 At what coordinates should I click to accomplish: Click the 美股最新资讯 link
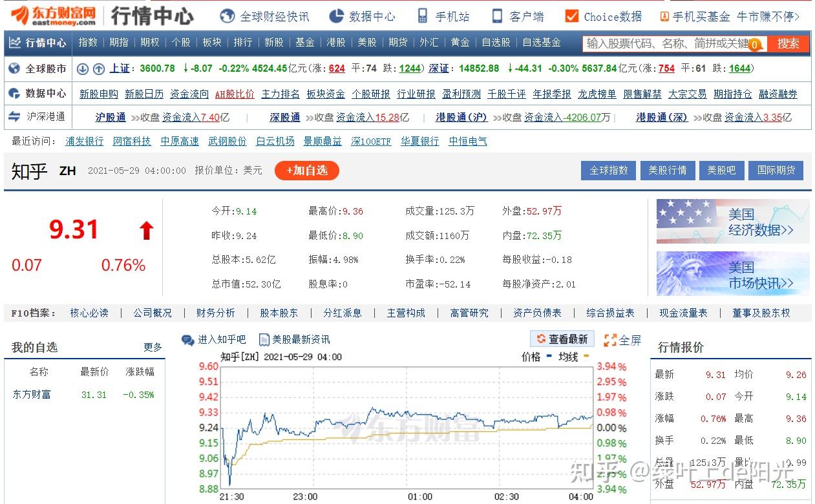(x=301, y=340)
